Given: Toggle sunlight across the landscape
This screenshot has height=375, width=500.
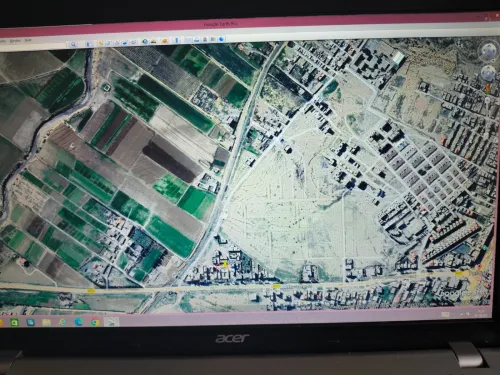Looking at the screenshot, I should (153, 41).
